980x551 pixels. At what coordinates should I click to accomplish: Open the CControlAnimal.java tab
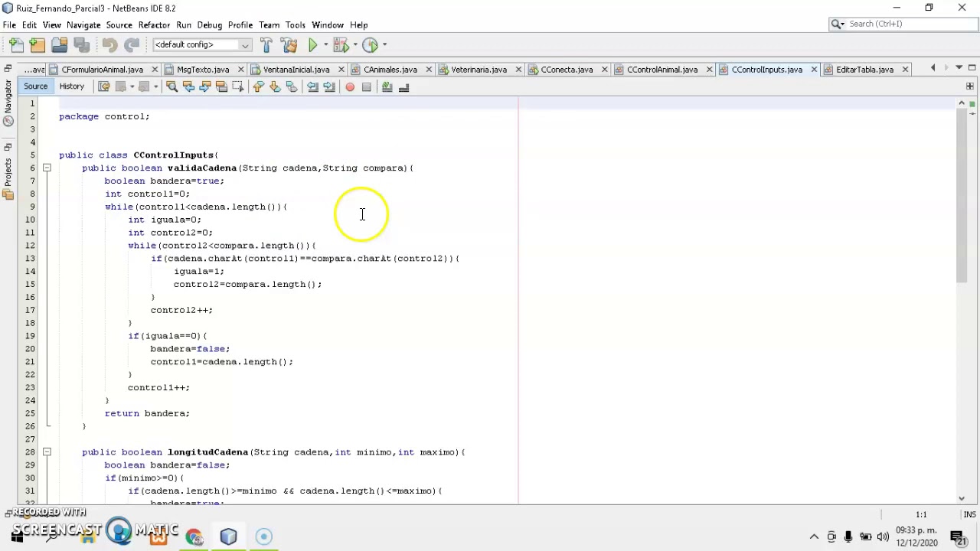pyautogui.click(x=662, y=70)
